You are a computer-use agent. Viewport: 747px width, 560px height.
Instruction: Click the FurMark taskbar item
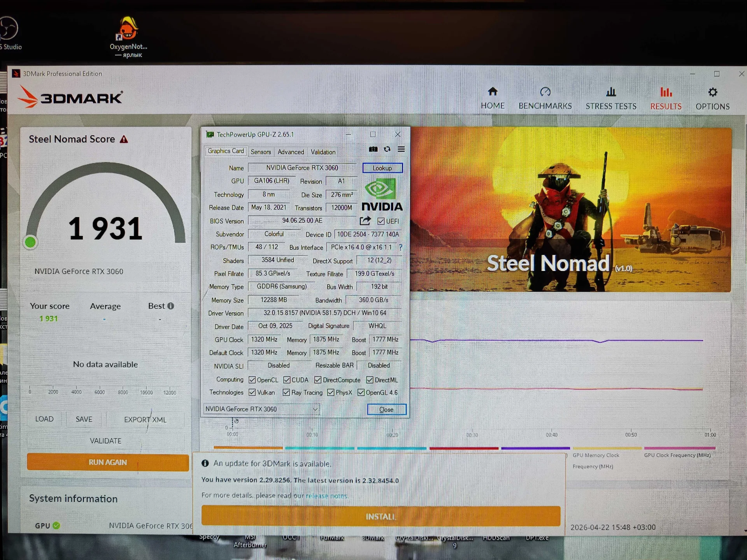coord(332,538)
